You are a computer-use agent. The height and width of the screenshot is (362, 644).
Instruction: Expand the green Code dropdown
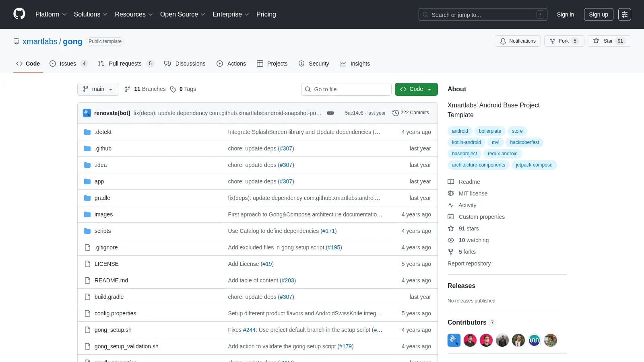[416, 89]
